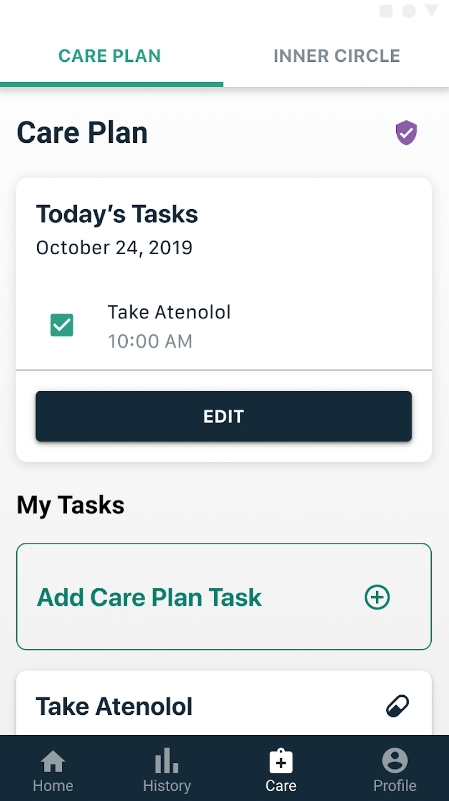Tap Add Care Plan Task
The height and width of the screenshot is (801, 449).
pyautogui.click(x=224, y=597)
